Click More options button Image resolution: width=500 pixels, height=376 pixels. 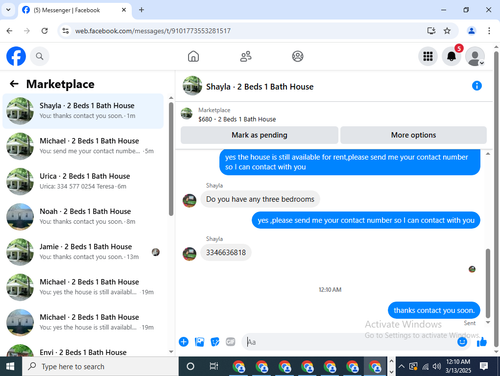tap(413, 135)
